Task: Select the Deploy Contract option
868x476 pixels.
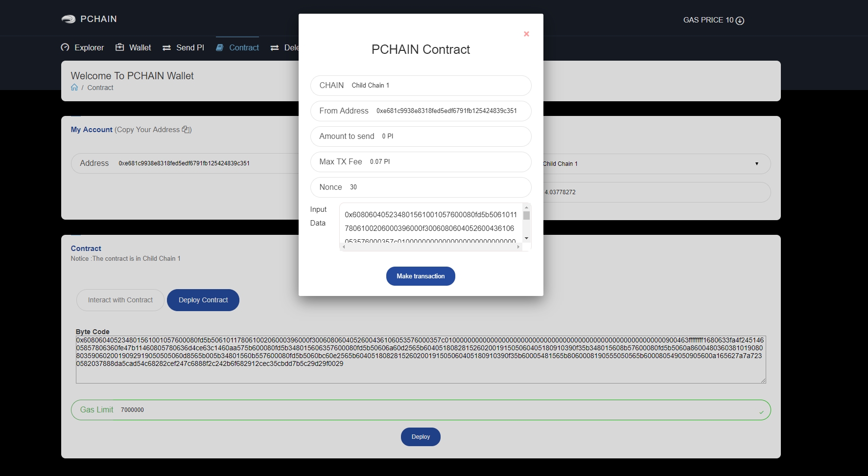Action: coord(203,300)
